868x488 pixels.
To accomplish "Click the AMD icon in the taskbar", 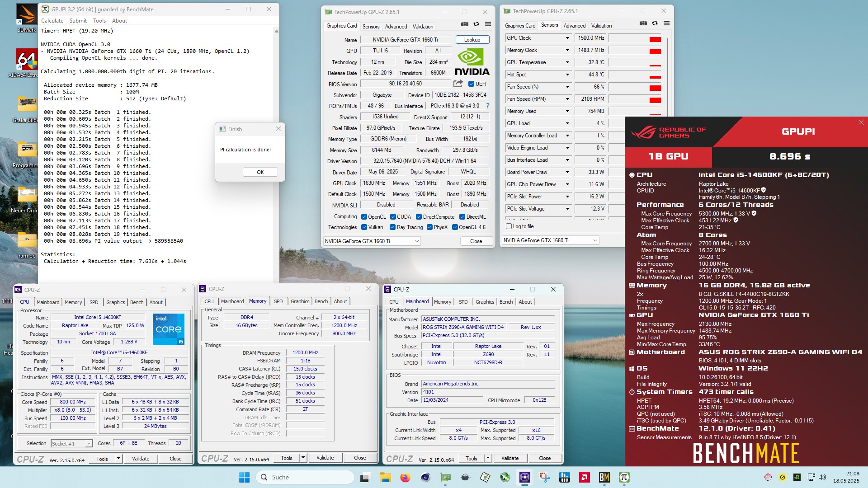I will 584,477.
